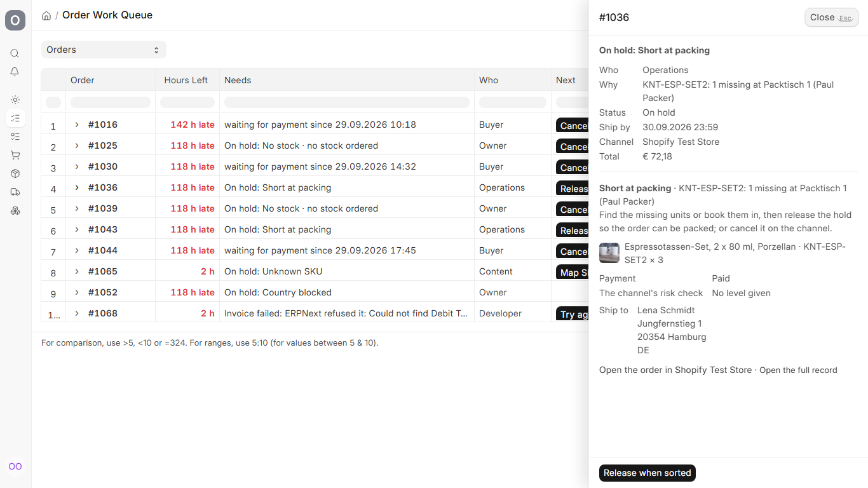Focus the Hours Left column filter field
The width and height of the screenshot is (868, 488).
pyautogui.click(x=187, y=102)
